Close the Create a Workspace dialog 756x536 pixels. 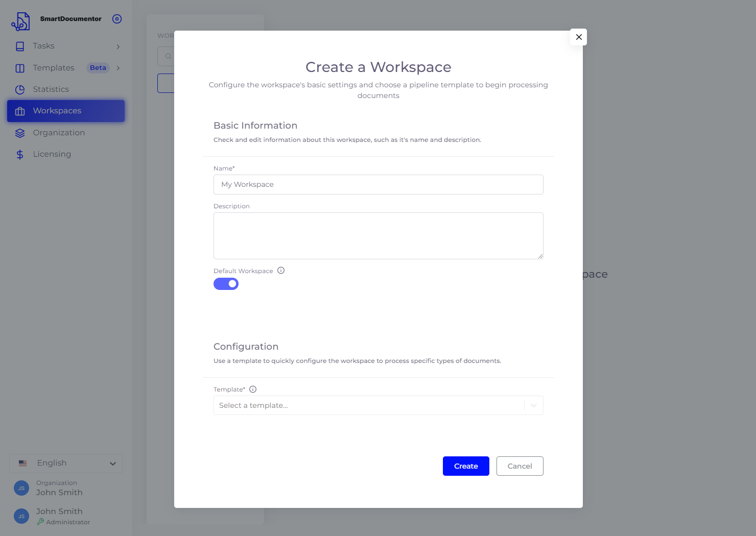[x=578, y=37]
